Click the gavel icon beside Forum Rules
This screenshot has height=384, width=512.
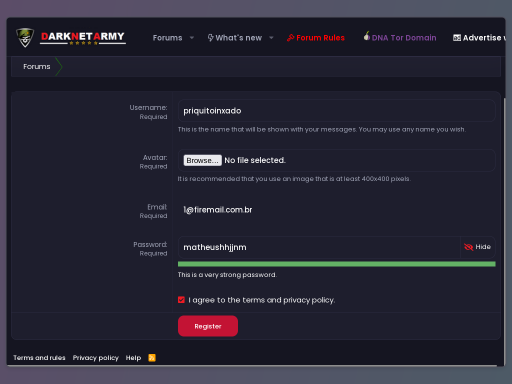click(290, 38)
